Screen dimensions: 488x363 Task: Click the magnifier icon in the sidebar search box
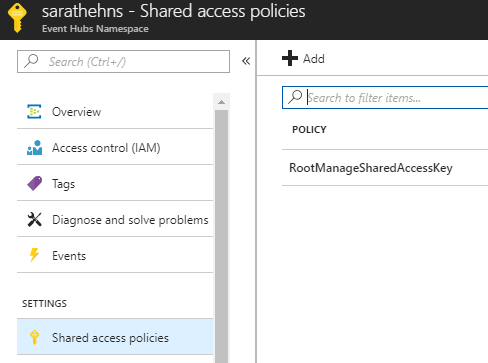pos(31,61)
